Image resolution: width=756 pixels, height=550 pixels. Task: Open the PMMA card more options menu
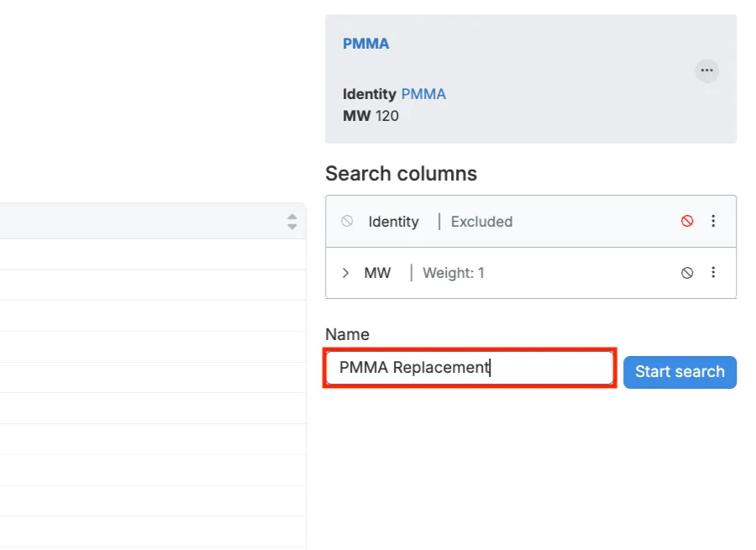point(706,71)
